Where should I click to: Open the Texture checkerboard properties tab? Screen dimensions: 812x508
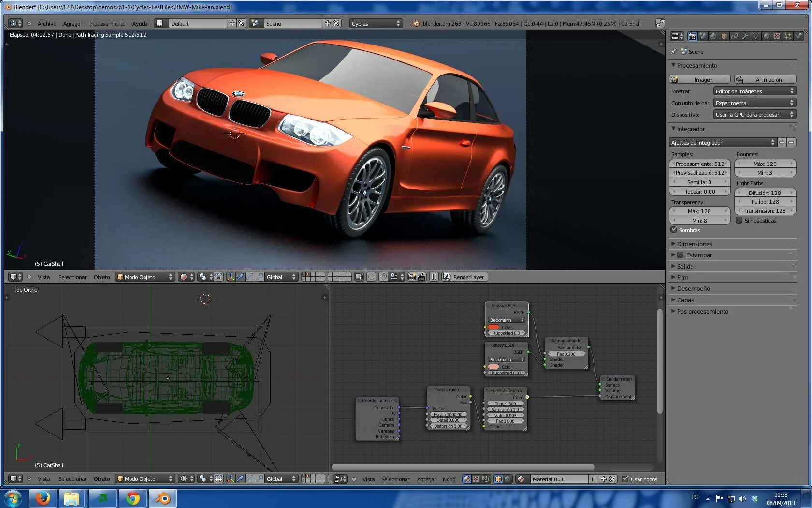[x=777, y=36]
